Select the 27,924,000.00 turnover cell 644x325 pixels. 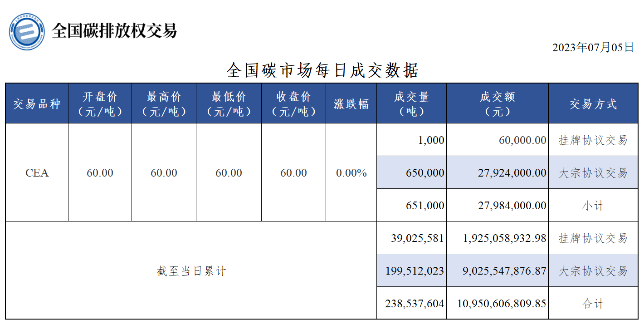pyautogui.click(x=498, y=173)
